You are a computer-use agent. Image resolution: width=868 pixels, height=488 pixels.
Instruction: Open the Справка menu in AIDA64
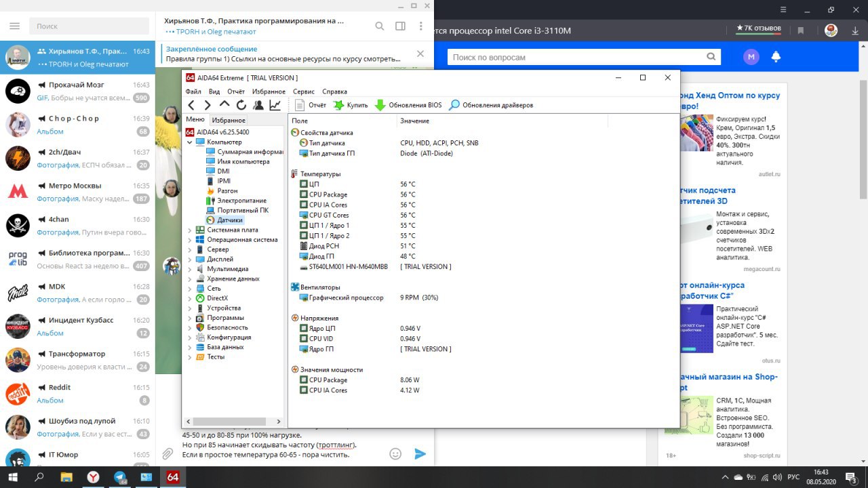pos(335,91)
